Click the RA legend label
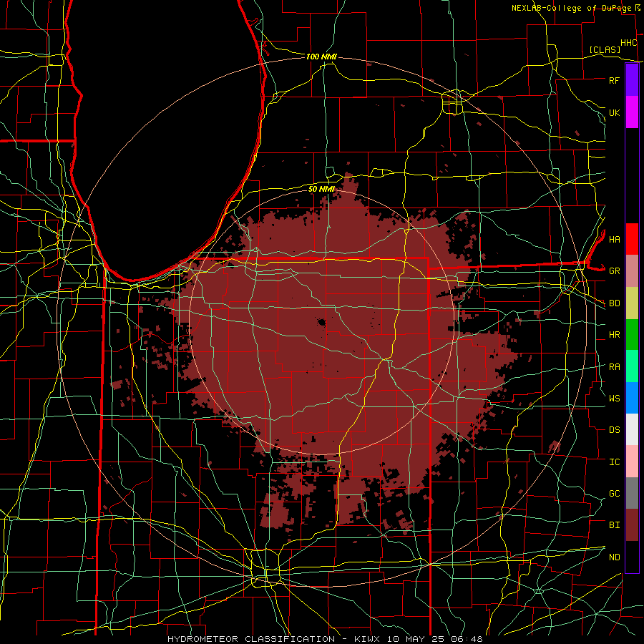 [614, 367]
